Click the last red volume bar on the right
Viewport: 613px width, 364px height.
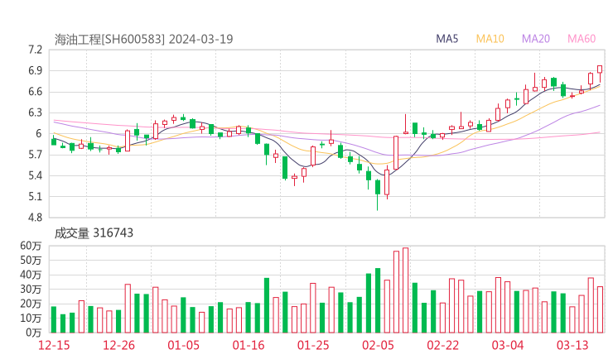coord(600,309)
